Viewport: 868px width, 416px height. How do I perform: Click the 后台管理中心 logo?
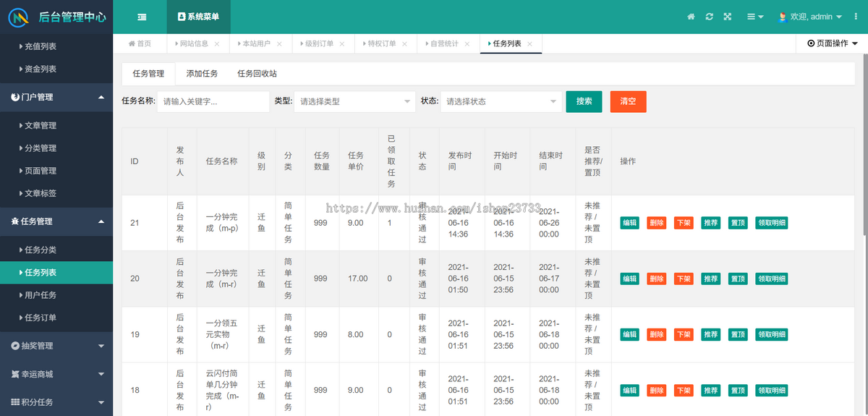(x=56, y=17)
